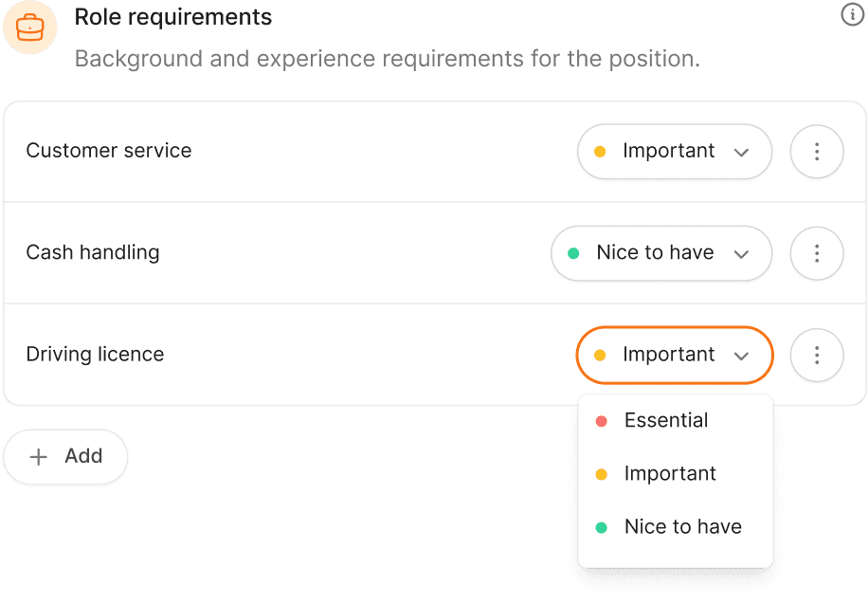Click the Driving licence requirement label
The height and width of the screenshot is (605, 868).
click(x=95, y=354)
